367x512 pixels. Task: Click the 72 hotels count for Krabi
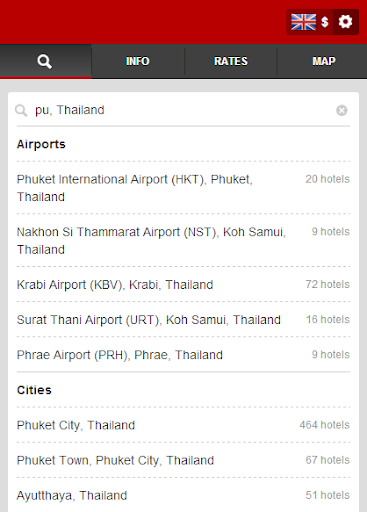(328, 284)
